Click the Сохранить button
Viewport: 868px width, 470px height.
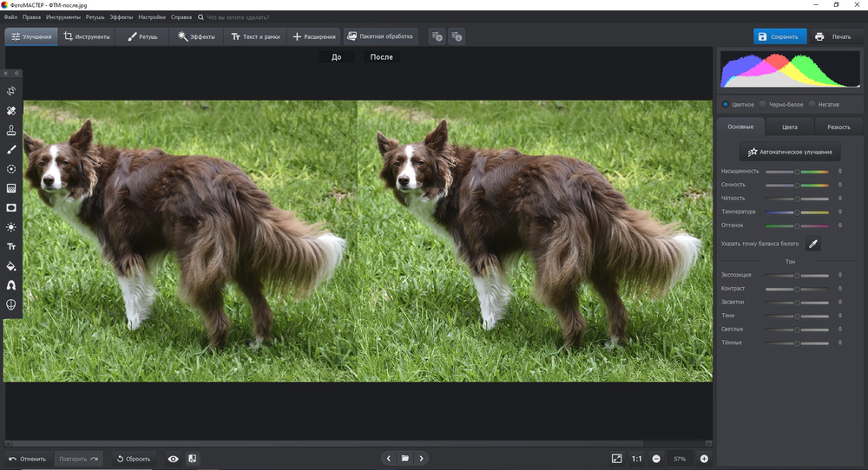779,36
